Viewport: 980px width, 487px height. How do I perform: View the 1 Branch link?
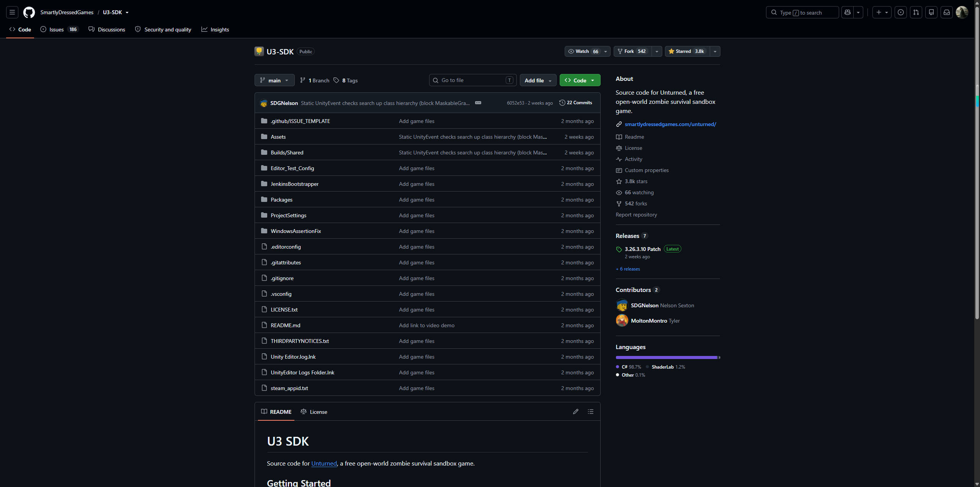(x=315, y=80)
